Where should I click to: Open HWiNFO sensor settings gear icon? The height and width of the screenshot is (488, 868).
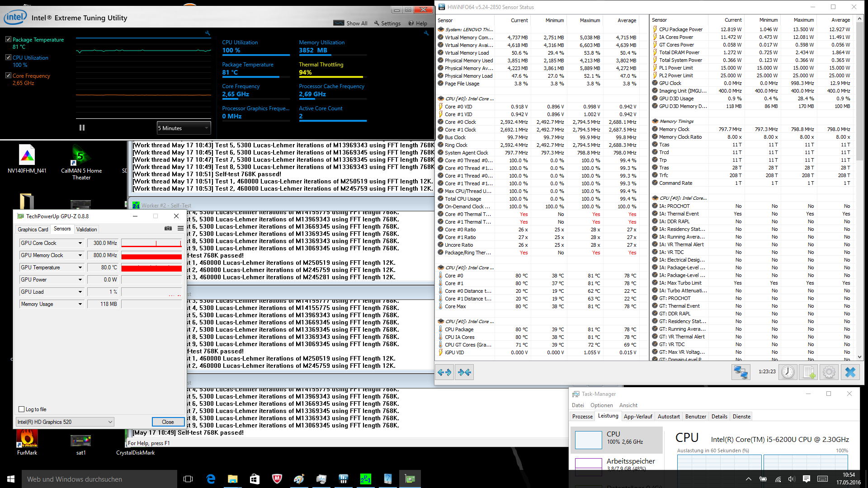pos(829,372)
